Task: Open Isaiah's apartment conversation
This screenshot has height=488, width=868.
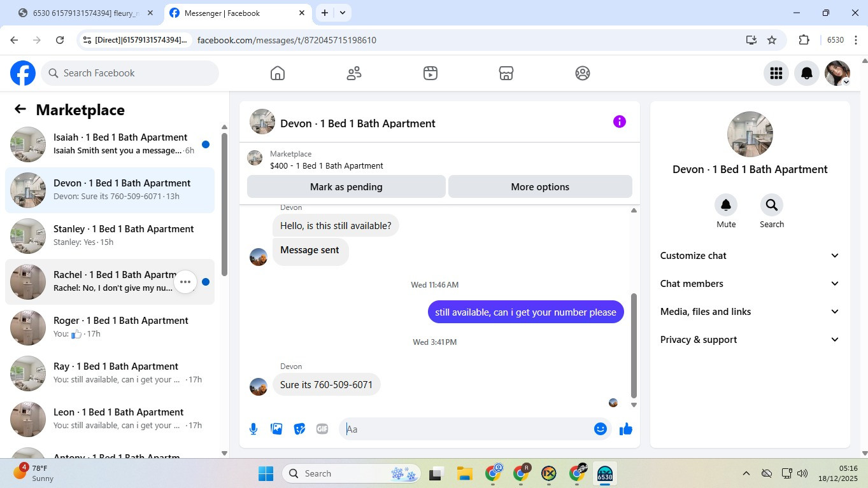Action: (110, 144)
